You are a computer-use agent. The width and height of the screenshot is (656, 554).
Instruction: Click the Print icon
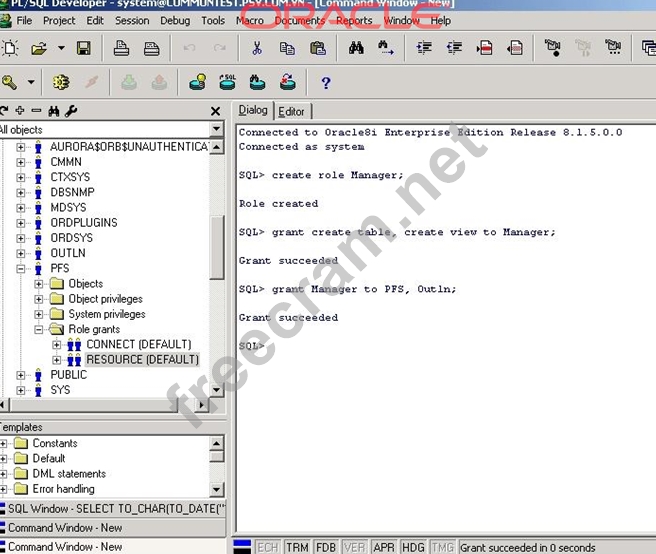coord(121,48)
